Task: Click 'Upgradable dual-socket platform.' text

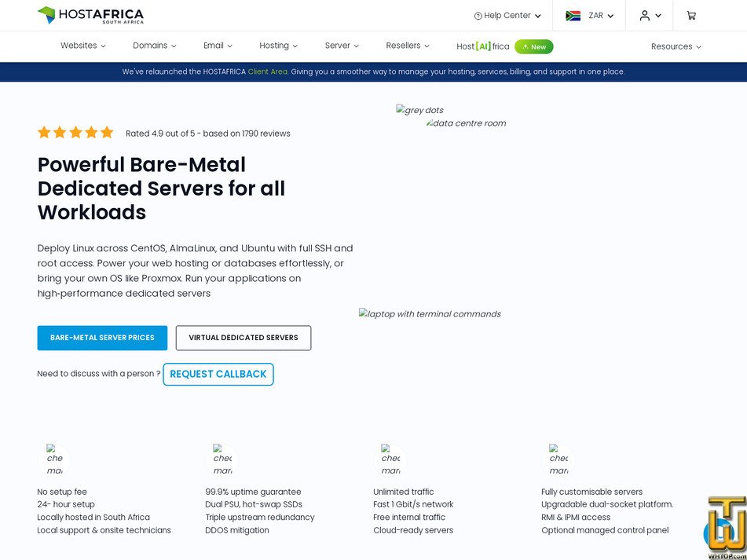Action: (607, 504)
